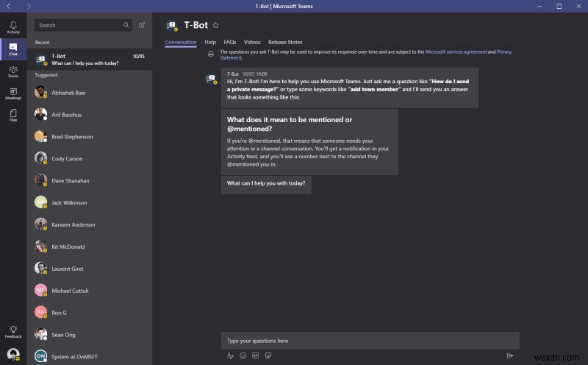
Task: Switch to the Conversation tab
Action: tap(181, 42)
